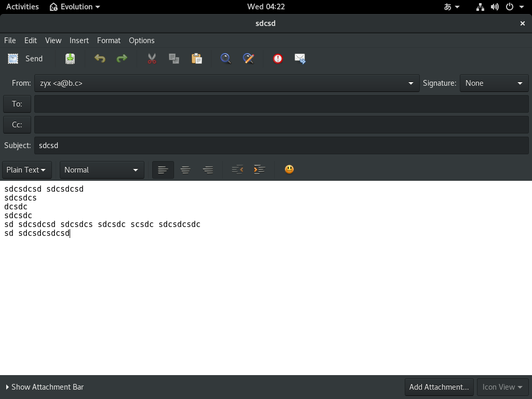Undo the last edit
Viewport: 532px width, 399px height.
pos(100,59)
